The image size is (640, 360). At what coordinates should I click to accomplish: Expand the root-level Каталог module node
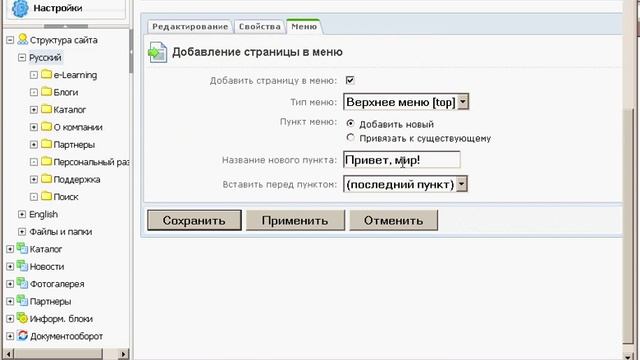point(10,249)
